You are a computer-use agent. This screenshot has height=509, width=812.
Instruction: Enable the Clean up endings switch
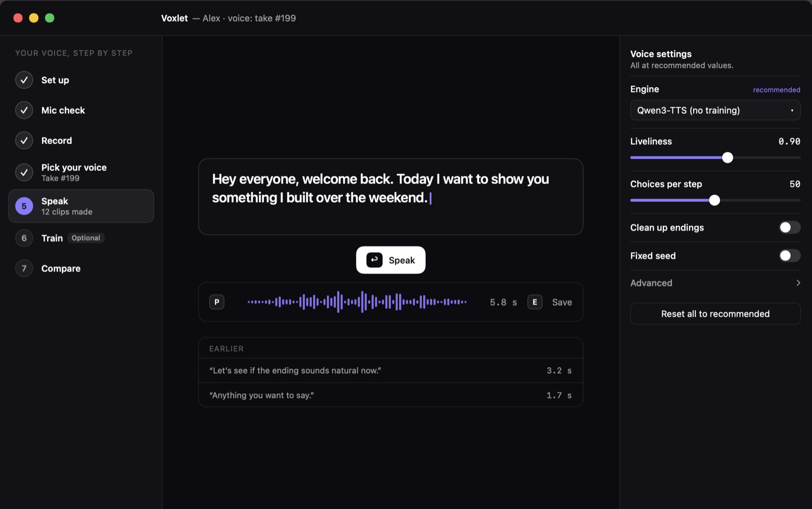(790, 227)
